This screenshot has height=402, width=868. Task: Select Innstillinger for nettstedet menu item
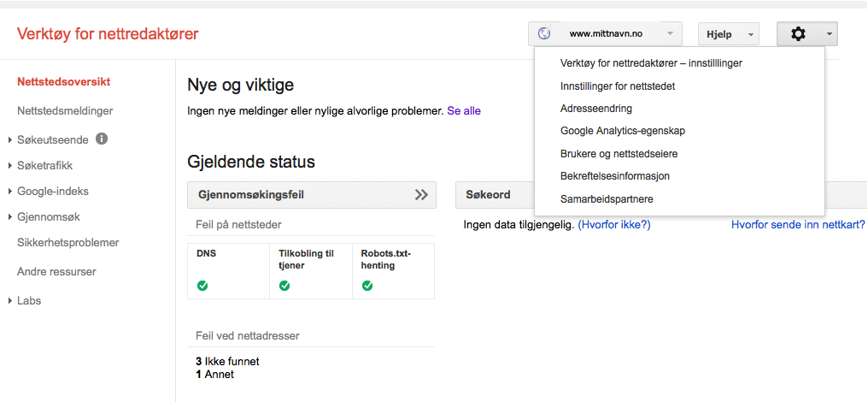point(618,86)
